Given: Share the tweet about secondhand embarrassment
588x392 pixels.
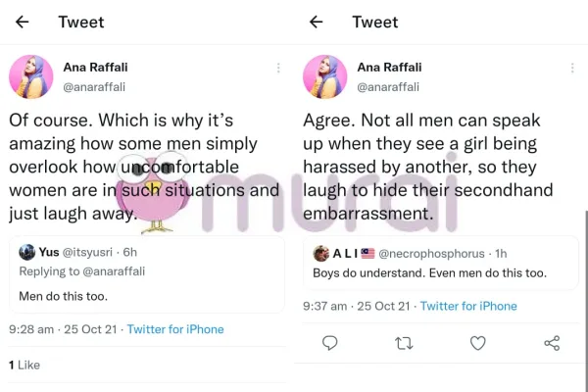Looking at the screenshot, I should [552, 343].
